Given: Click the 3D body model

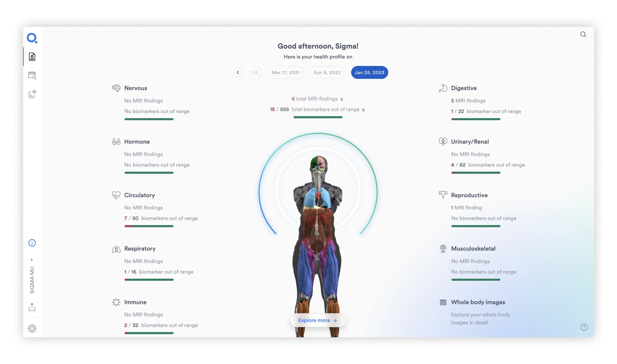Looking at the screenshot, I should coord(318,221).
